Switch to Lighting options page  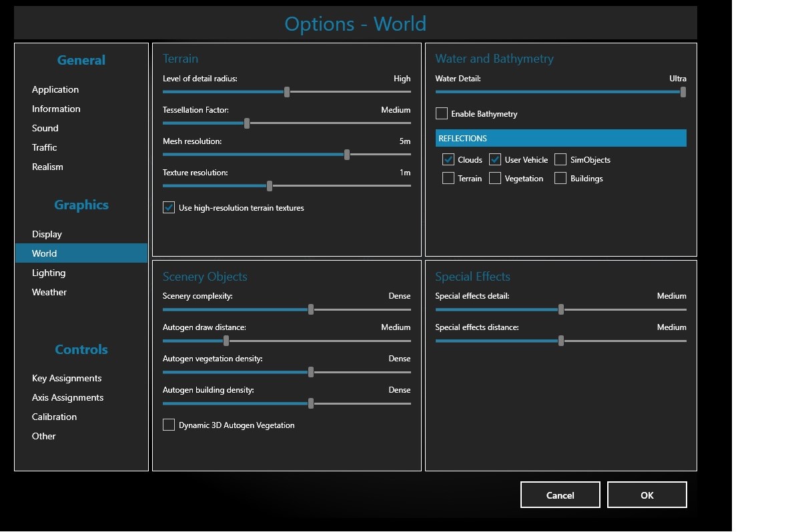[49, 273]
